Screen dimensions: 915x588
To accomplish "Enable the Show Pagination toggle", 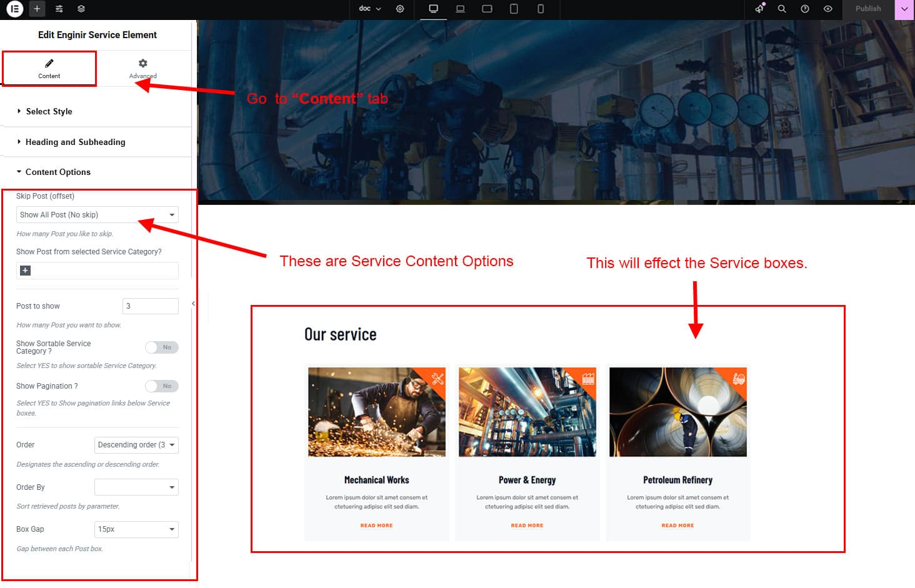I will (161, 386).
